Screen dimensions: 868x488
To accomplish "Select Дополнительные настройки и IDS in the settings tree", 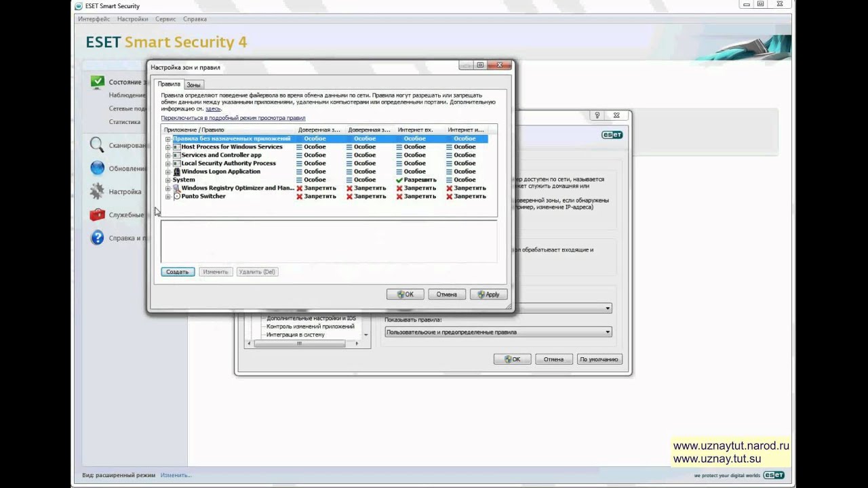I will click(x=311, y=319).
